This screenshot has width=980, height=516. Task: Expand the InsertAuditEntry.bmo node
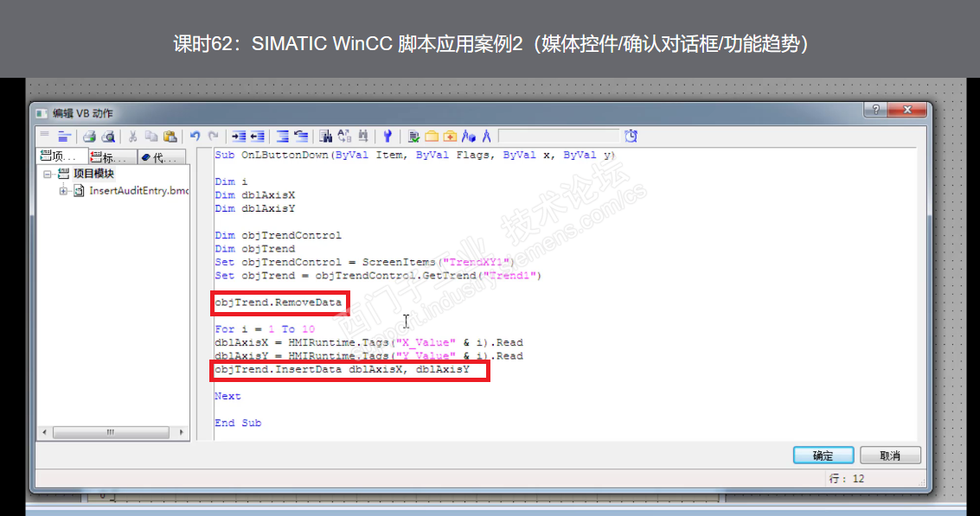[x=63, y=190]
